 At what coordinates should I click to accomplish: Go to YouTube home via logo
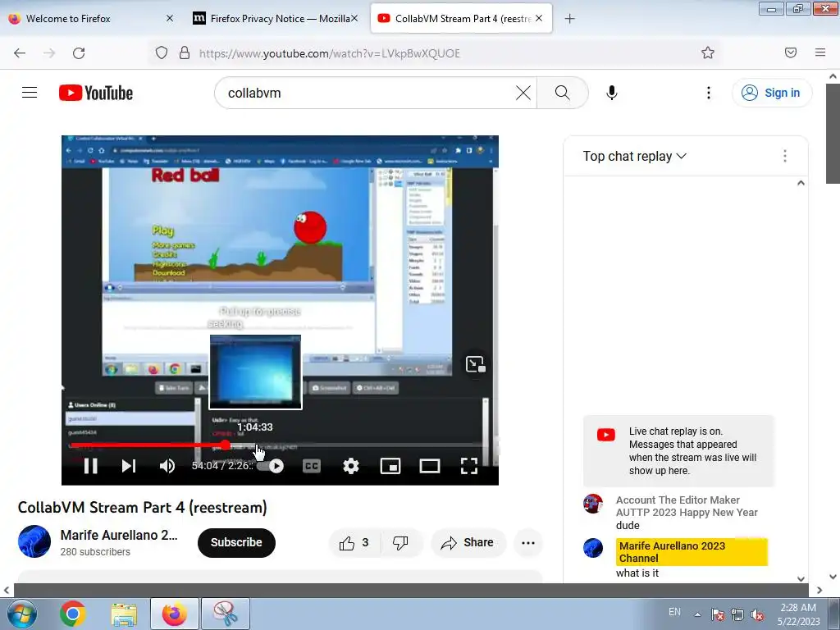pos(96,93)
